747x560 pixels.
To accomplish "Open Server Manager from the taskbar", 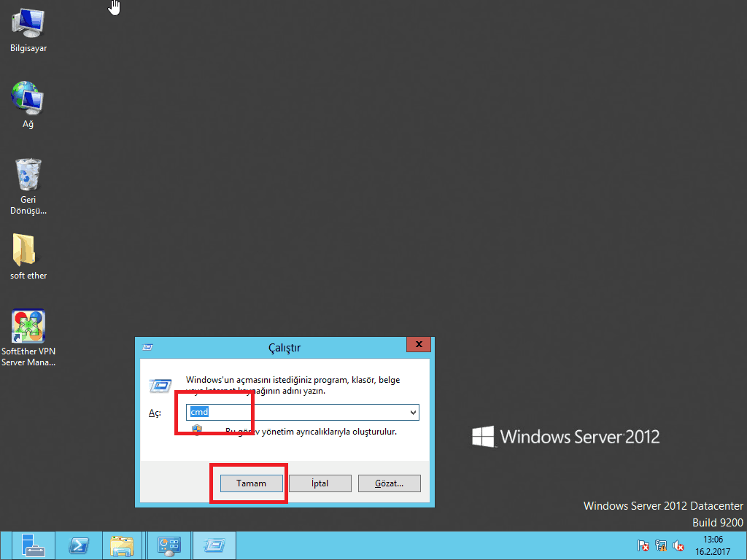I will pyautogui.click(x=33, y=545).
